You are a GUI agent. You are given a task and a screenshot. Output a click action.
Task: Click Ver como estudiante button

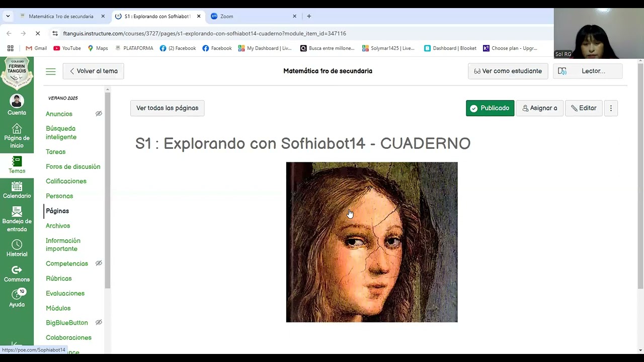pyautogui.click(x=508, y=71)
